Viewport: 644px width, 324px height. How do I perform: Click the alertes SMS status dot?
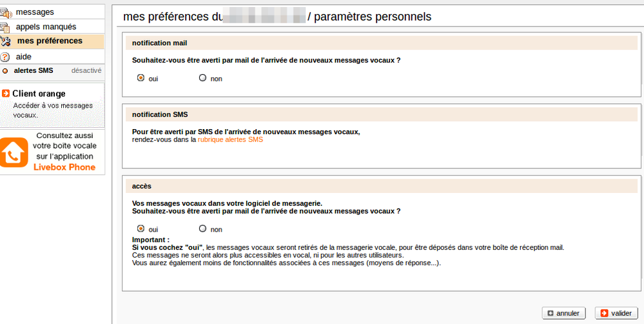(5, 71)
